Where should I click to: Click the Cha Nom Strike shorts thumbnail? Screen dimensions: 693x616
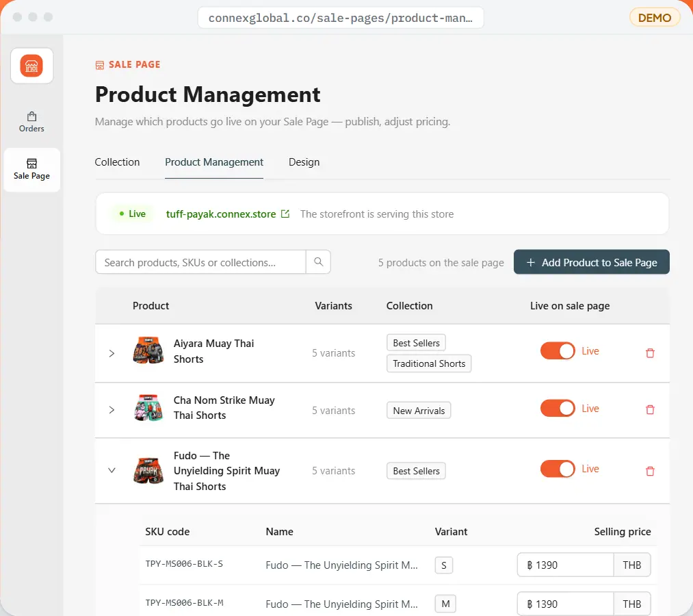(x=148, y=408)
